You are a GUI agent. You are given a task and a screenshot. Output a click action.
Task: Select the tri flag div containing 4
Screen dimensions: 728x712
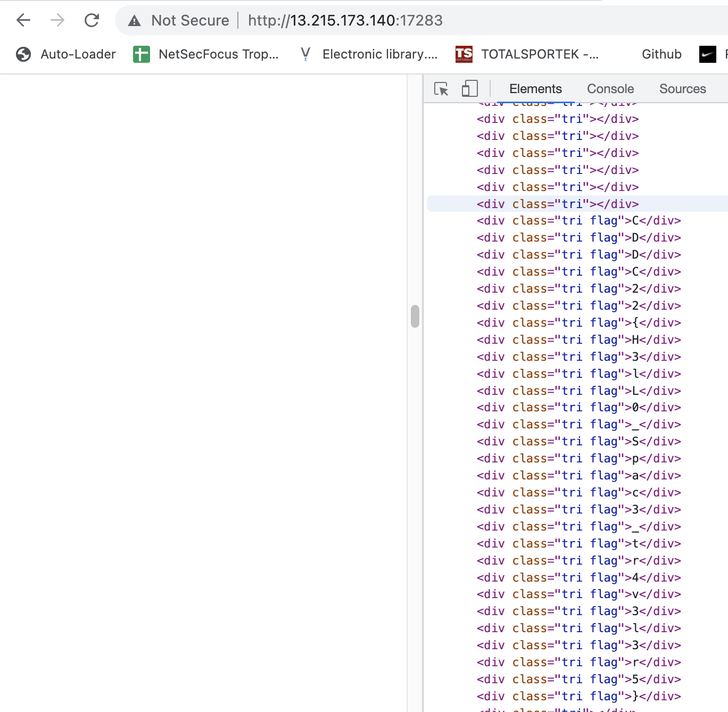579,577
